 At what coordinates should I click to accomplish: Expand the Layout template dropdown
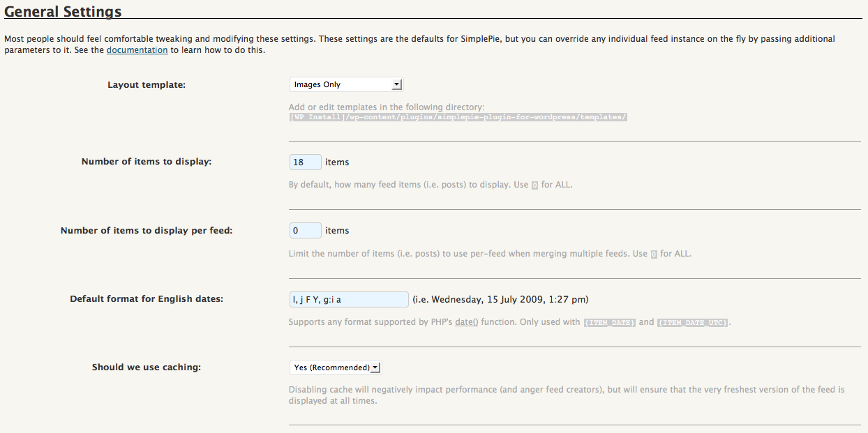tap(346, 84)
